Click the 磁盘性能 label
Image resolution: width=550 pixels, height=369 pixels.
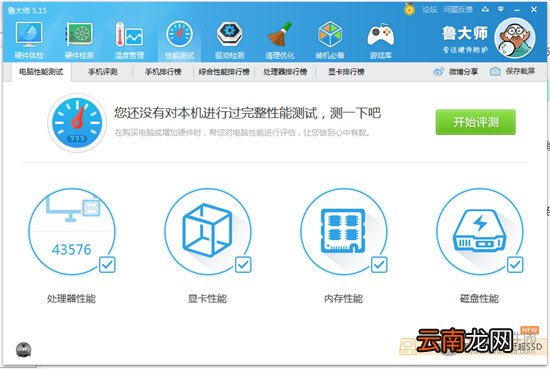click(x=479, y=299)
